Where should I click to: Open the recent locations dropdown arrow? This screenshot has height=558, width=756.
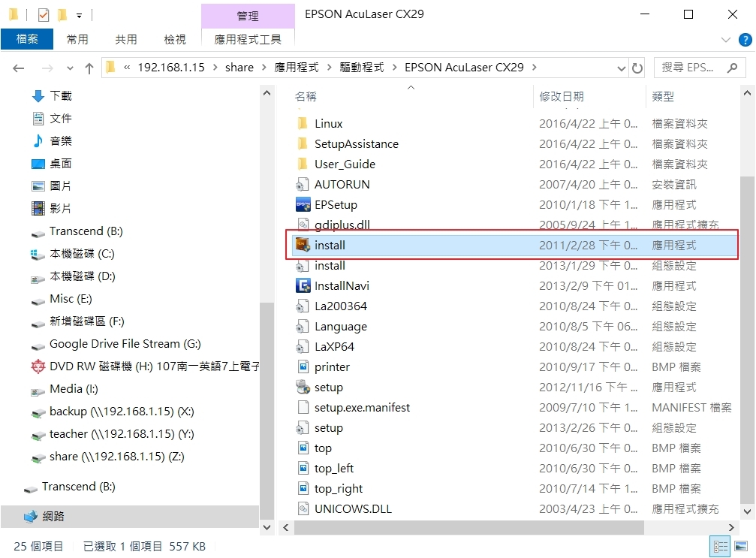70,68
